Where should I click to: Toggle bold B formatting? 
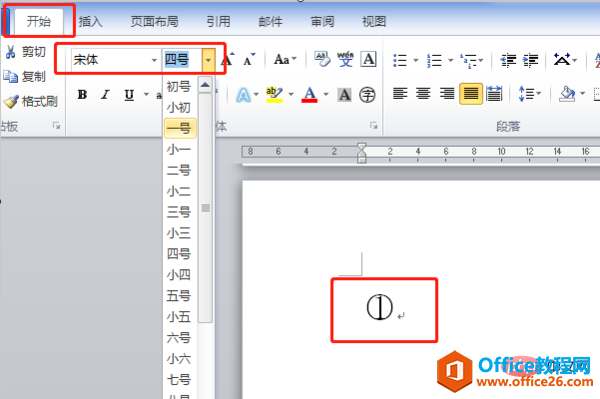tap(82, 94)
